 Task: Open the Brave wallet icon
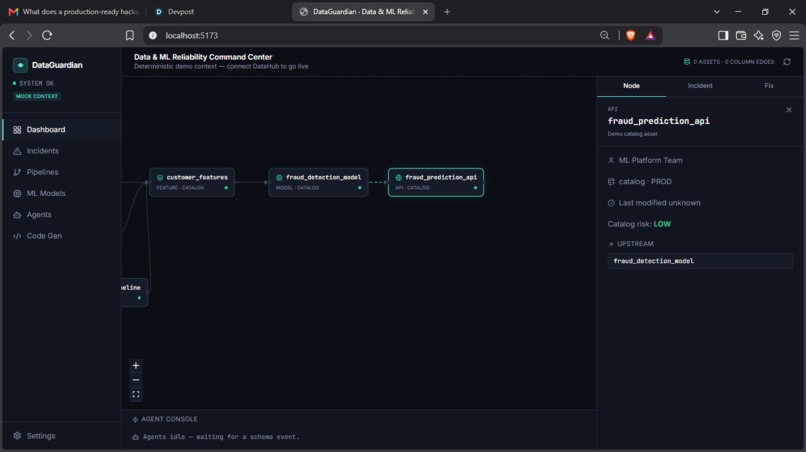(x=741, y=35)
